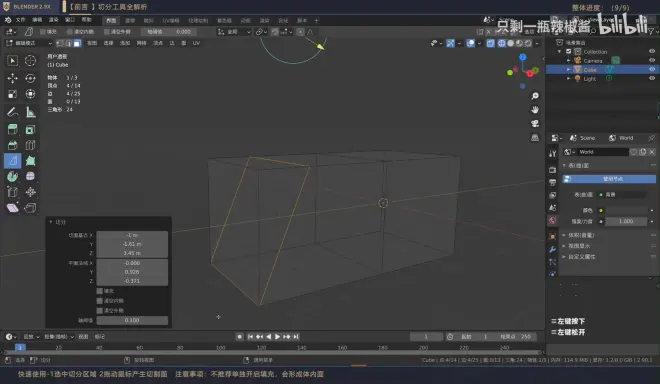Open the 文件 file menu
Image resolution: width=660 pixels, height=384 pixels.
(x=20, y=20)
